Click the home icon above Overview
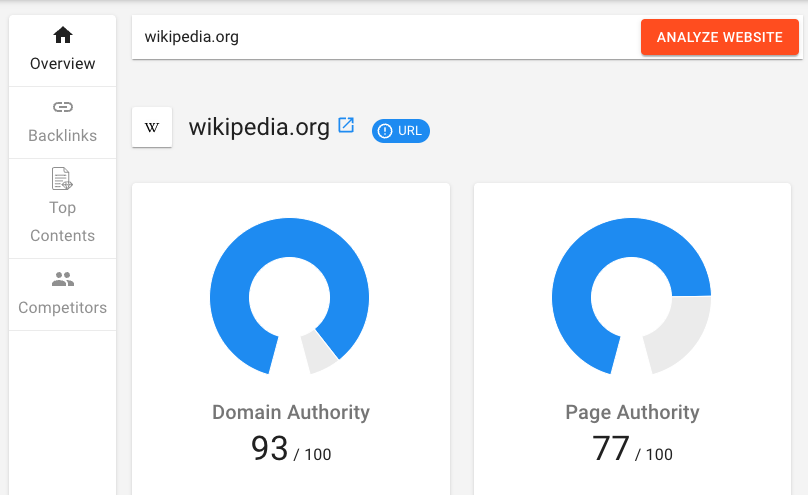 coord(63,35)
